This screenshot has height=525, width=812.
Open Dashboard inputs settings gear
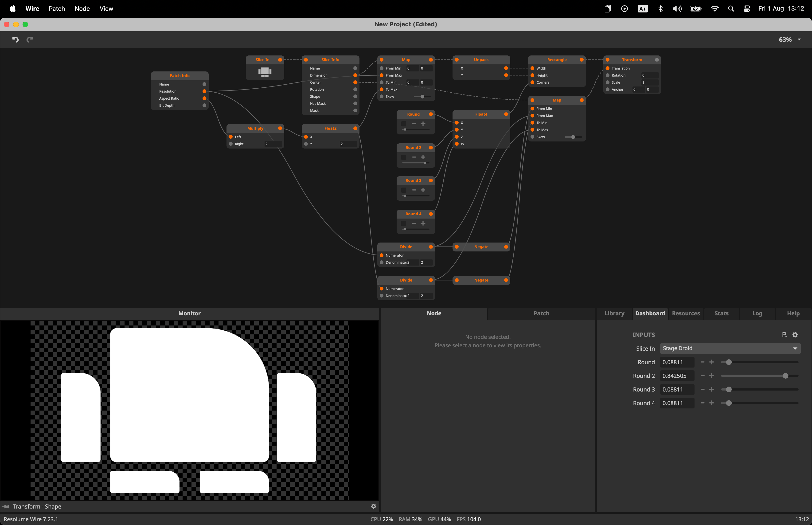[795, 335]
